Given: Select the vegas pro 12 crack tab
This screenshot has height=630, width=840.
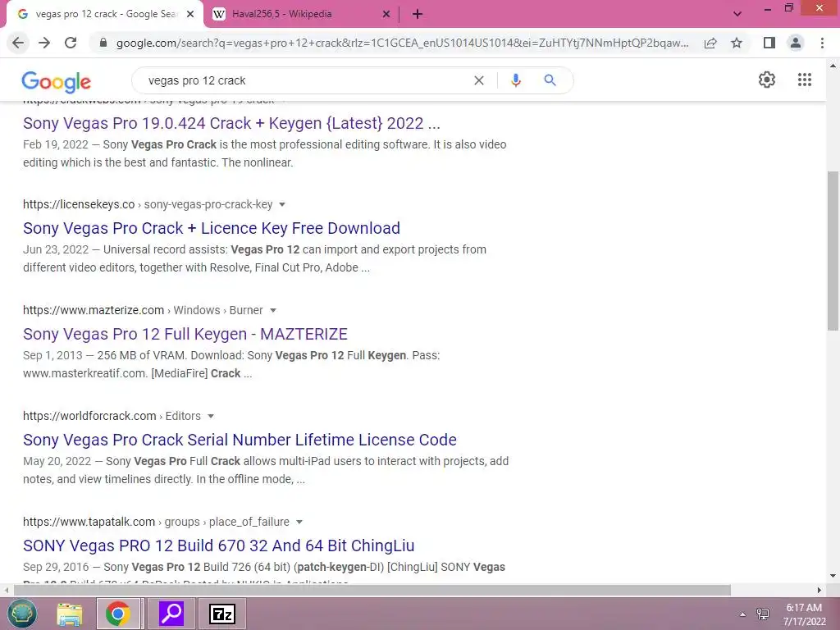Looking at the screenshot, I should [104, 15].
